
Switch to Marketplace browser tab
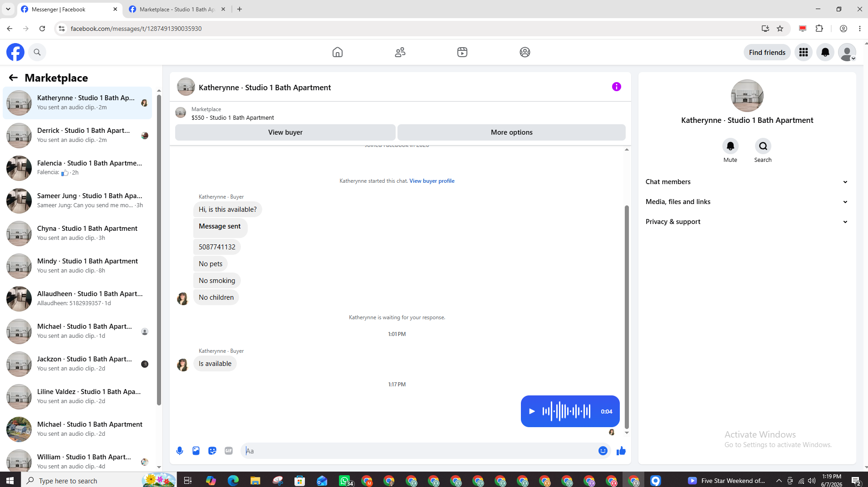(x=177, y=9)
